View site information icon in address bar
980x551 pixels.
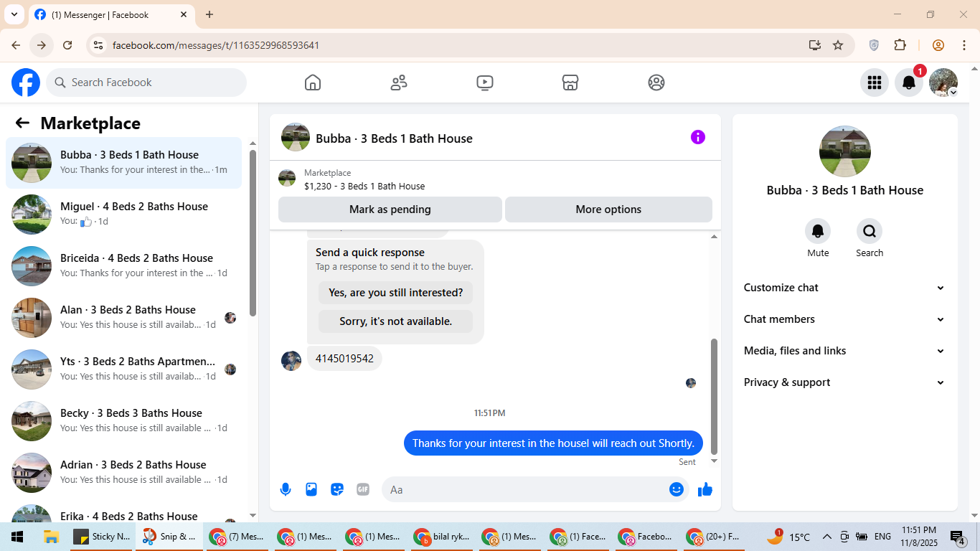point(99,45)
